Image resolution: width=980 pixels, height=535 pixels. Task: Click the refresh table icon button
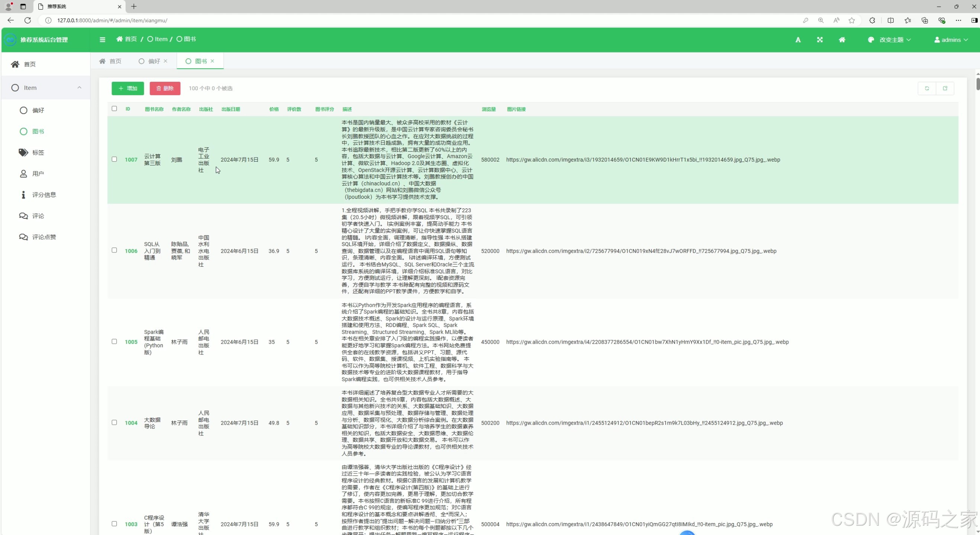pos(927,88)
